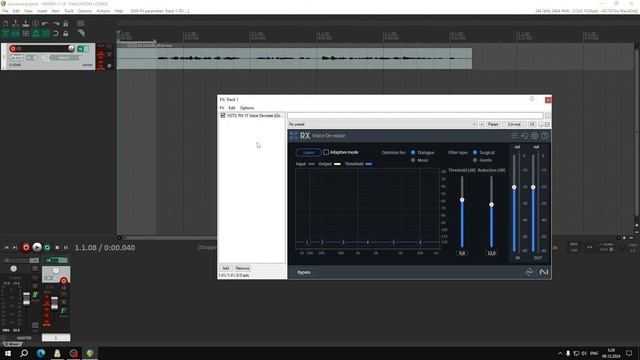Open the File menu

(5, 11)
